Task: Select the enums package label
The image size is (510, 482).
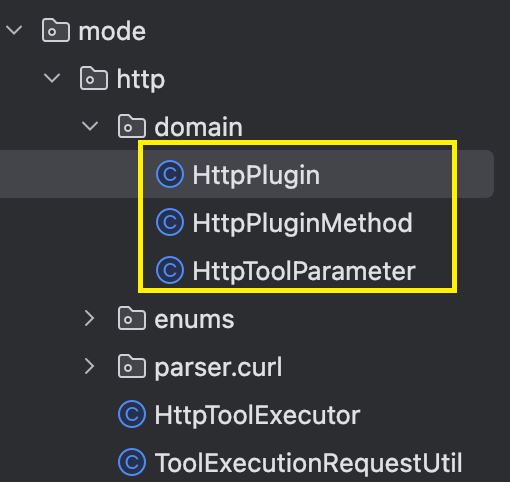Action: [194, 319]
